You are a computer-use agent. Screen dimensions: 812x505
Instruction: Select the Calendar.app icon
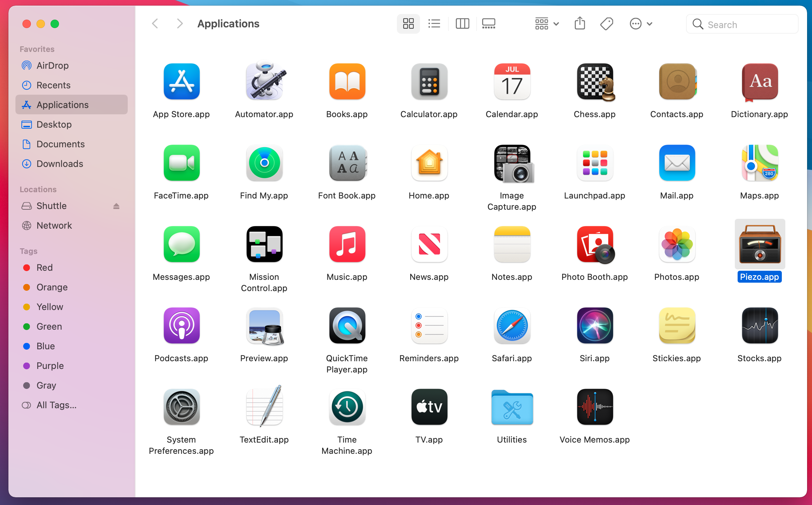click(x=512, y=81)
